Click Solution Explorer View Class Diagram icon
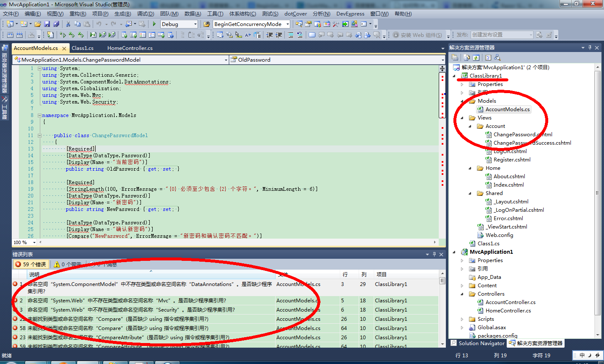This screenshot has width=604, height=364. [x=497, y=57]
